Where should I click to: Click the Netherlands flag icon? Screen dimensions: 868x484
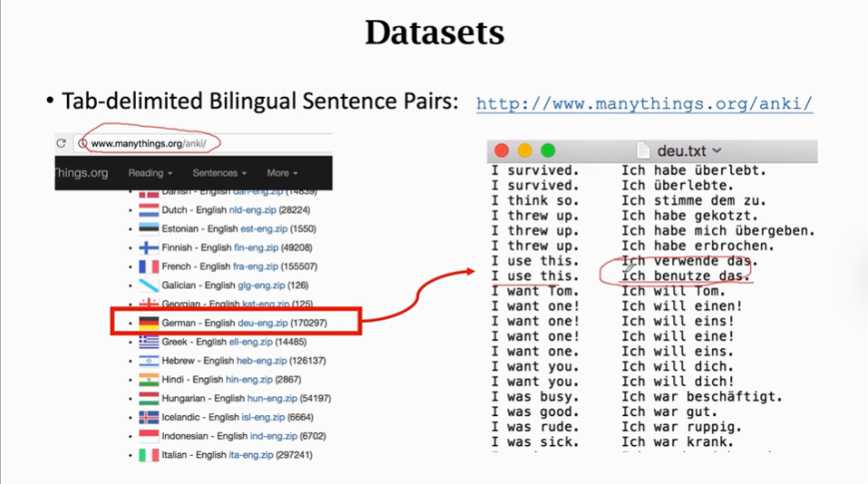[x=149, y=210]
